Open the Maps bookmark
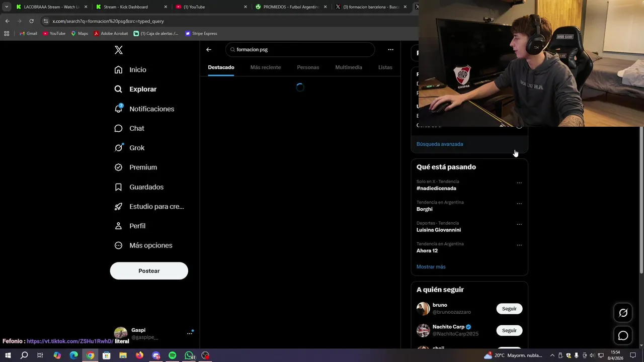Viewport: 644px width, 362px height. (x=79, y=34)
